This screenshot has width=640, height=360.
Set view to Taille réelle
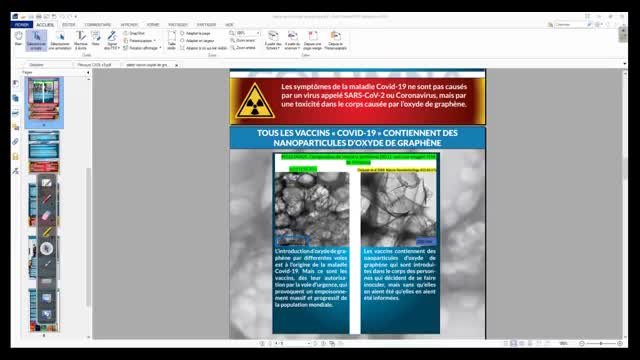click(171, 40)
